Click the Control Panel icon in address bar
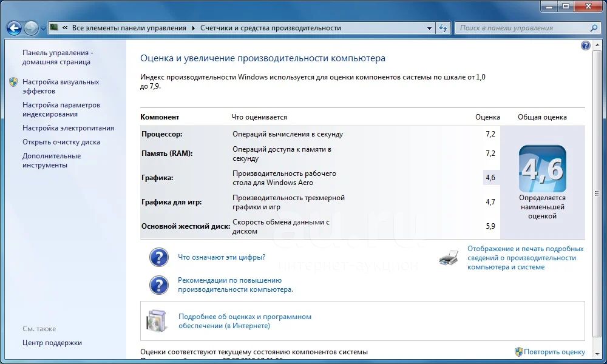This screenshot has width=607, height=364. (54, 27)
